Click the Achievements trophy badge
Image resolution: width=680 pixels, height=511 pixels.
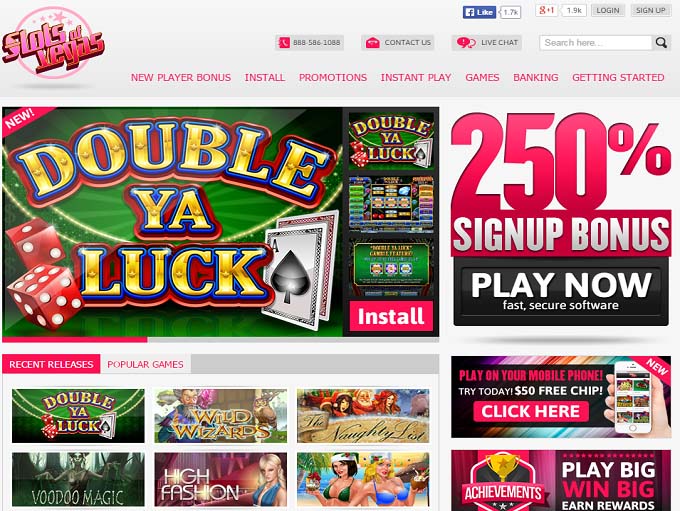click(x=503, y=482)
